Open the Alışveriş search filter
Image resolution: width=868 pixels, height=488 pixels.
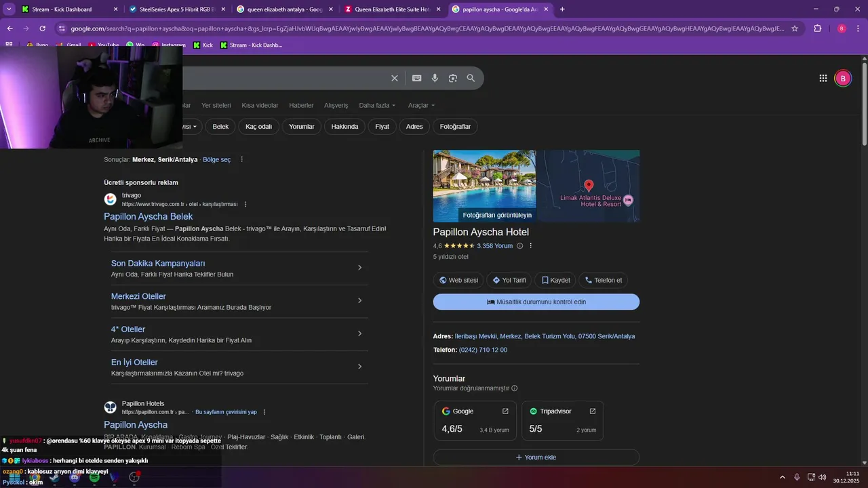tap(336, 106)
